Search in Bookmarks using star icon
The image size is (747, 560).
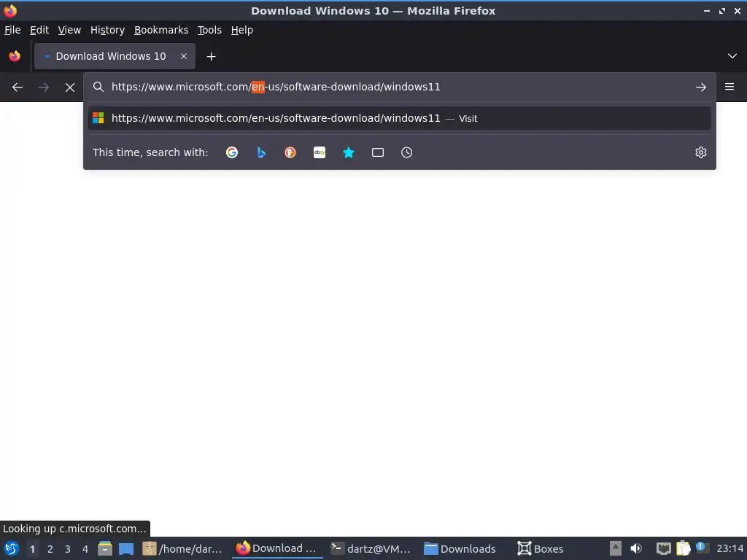pos(349,152)
